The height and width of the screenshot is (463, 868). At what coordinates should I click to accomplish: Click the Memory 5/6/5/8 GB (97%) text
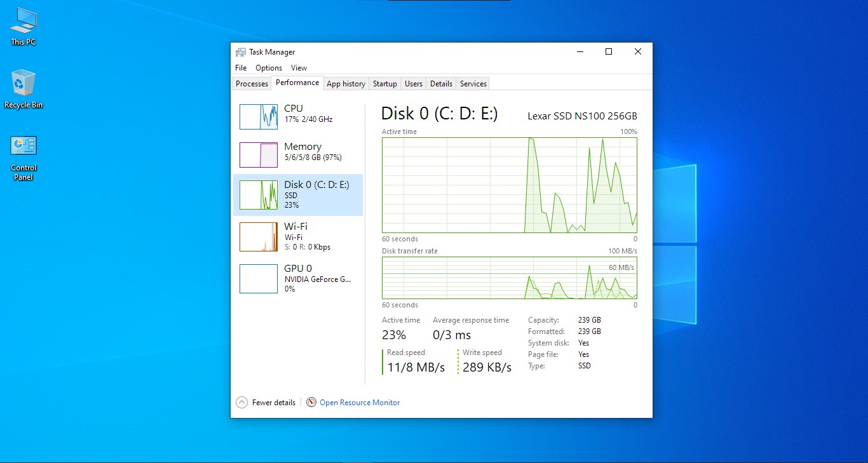point(313,158)
